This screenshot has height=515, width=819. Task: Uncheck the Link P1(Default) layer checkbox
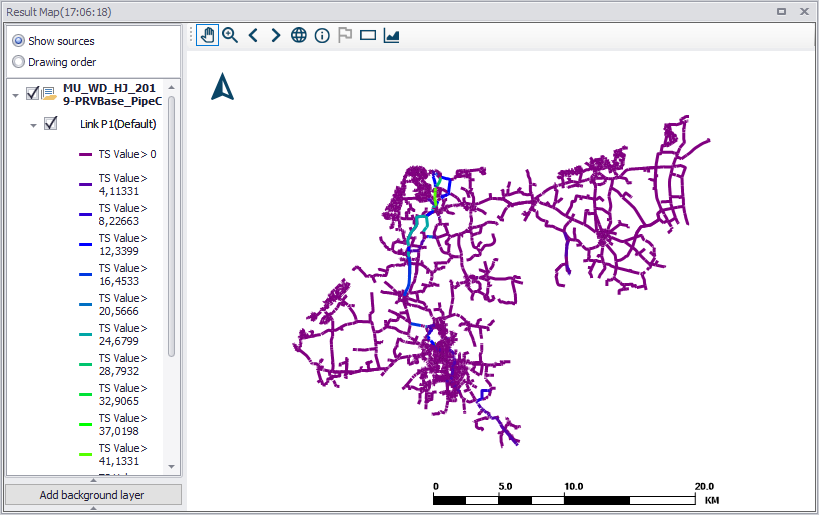point(51,124)
